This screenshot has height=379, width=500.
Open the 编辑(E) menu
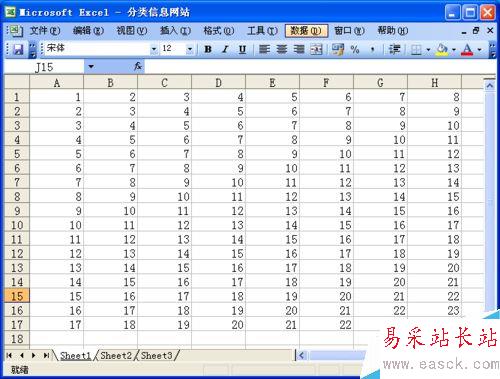88,31
